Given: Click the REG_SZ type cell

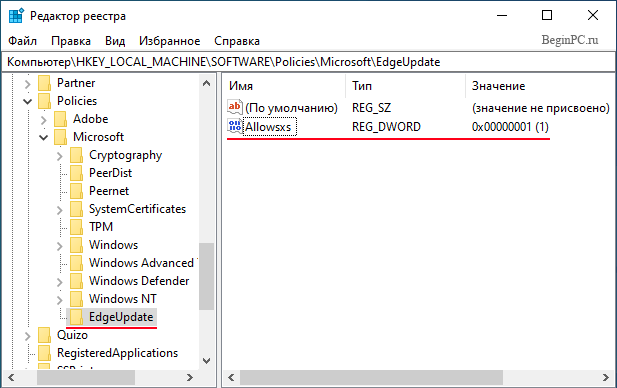Looking at the screenshot, I should coord(371,108).
